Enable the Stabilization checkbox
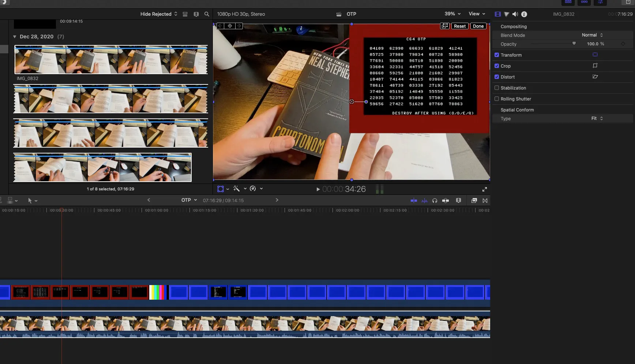 (497, 88)
